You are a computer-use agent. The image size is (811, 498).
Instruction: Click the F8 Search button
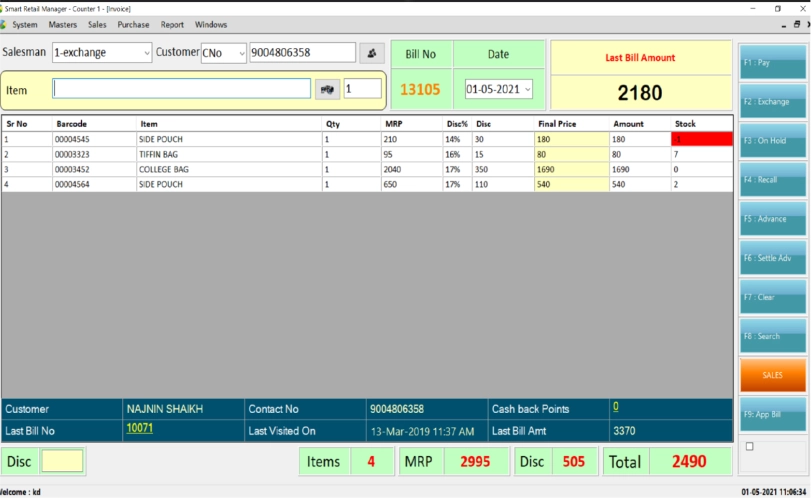772,336
